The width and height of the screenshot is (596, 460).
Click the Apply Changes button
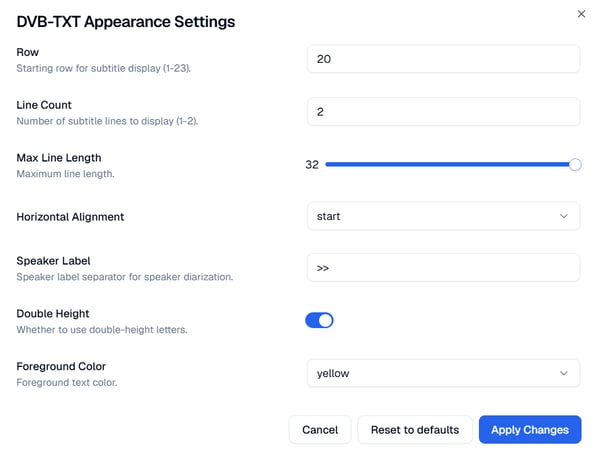tap(530, 430)
